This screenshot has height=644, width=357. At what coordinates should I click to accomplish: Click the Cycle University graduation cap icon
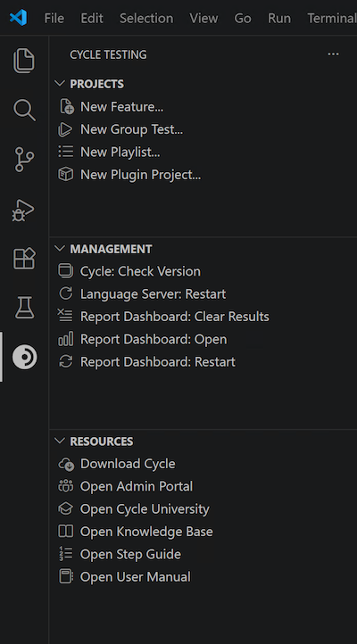pyautogui.click(x=66, y=509)
